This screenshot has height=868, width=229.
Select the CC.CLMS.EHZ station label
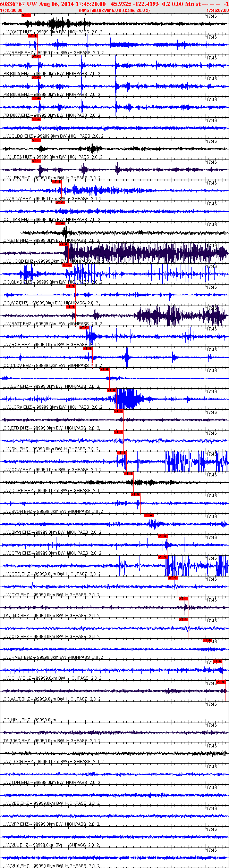click(18, 282)
